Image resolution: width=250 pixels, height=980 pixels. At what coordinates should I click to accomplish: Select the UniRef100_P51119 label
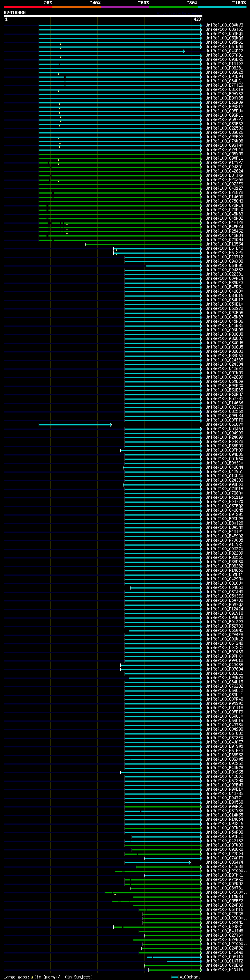224,498
